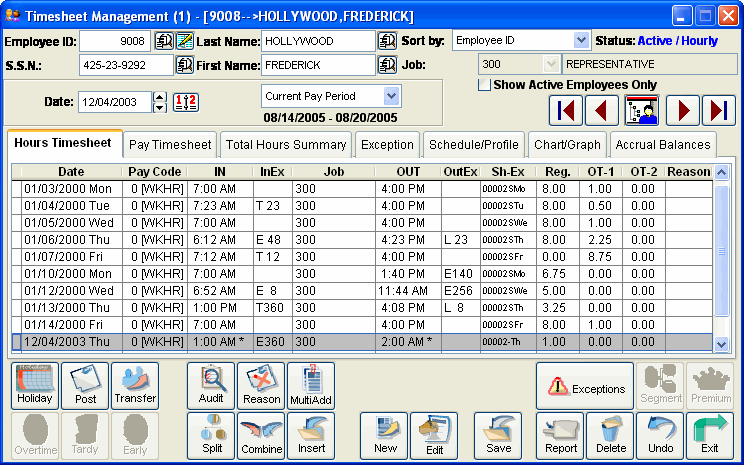Create a New timesheet entry
Image resolution: width=744 pixels, height=465 pixels.
coord(384,436)
